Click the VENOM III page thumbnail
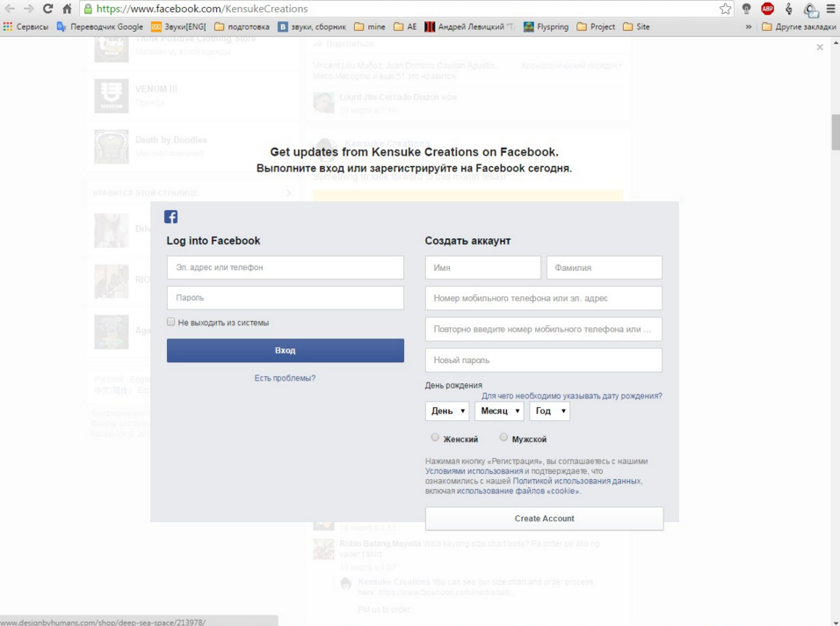Screen dimensions: 840x626 pos(112,96)
